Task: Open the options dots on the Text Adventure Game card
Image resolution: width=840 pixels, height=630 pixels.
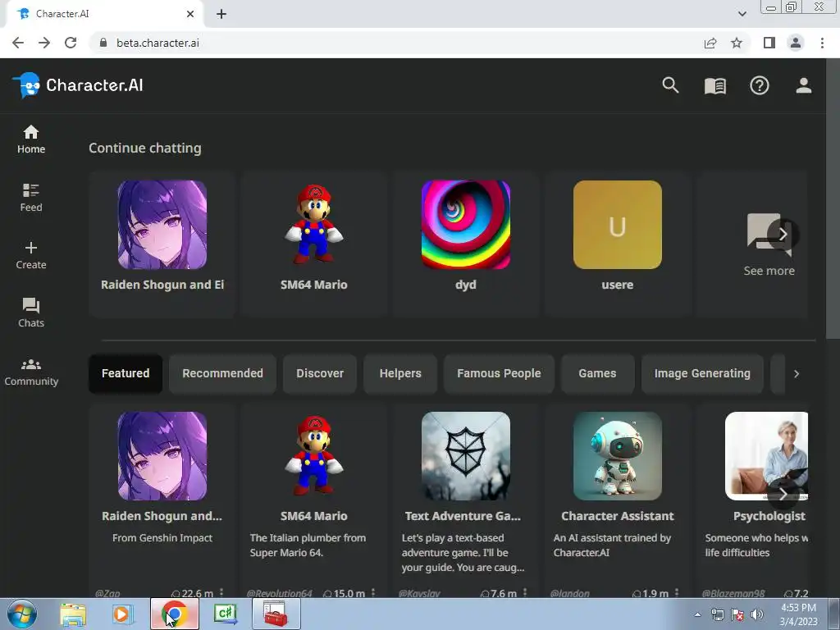Action: (x=525, y=592)
